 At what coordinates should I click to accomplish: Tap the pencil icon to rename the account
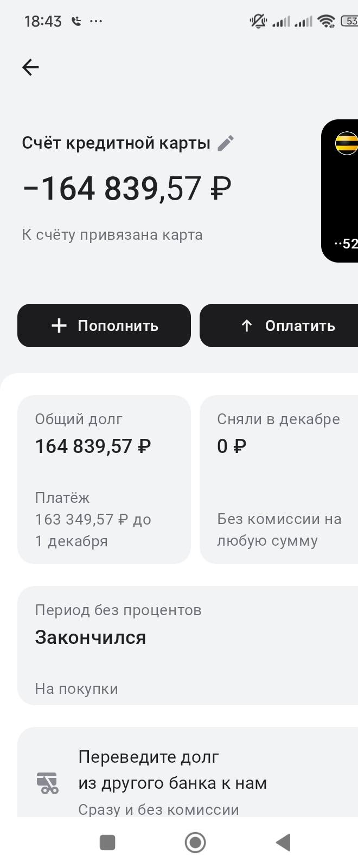click(226, 143)
